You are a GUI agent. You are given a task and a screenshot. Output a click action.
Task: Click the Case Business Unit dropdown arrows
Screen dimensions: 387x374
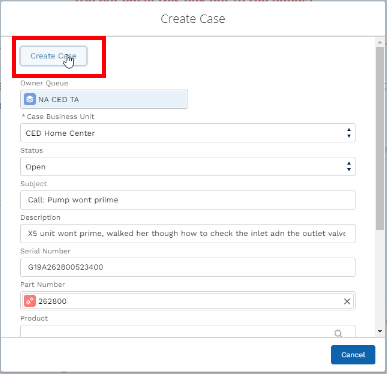349,133
